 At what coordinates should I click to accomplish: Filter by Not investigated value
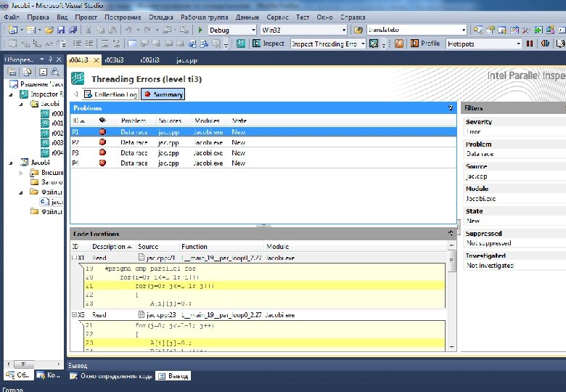[x=490, y=265]
